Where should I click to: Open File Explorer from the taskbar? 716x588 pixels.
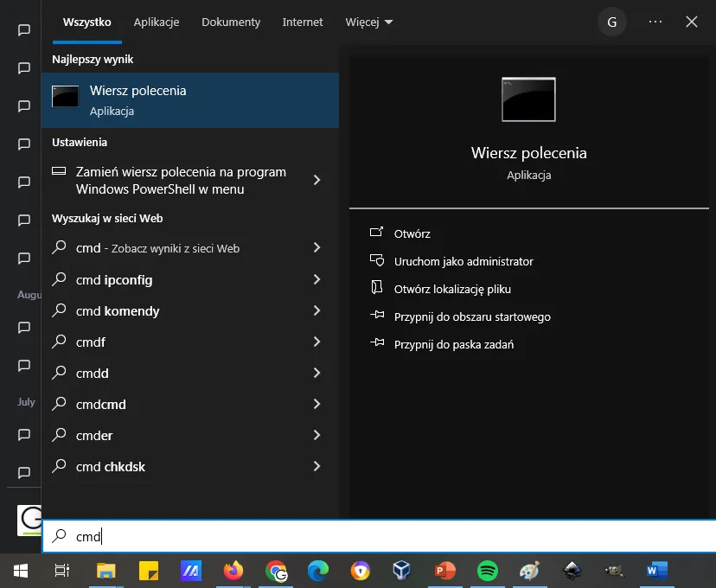click(x=105, y=571)
